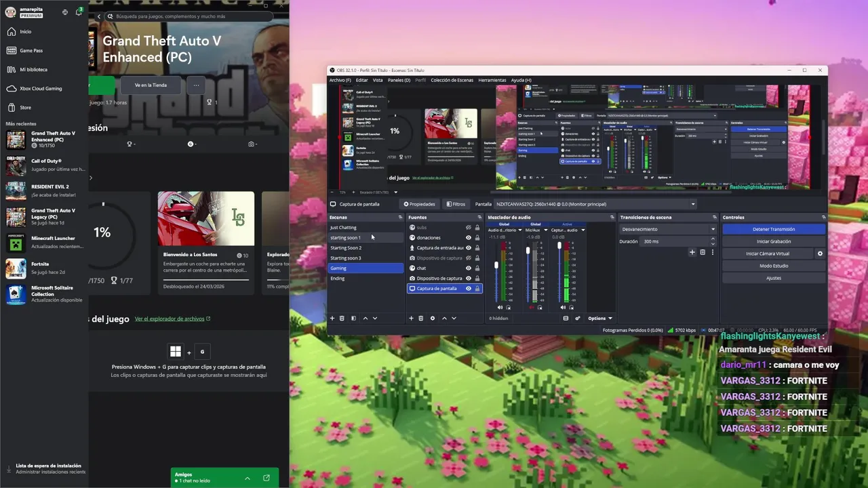Remove selected source with Fuentes trash icon
The width and height of the screenshot is (868, 488).
point(420,318)
